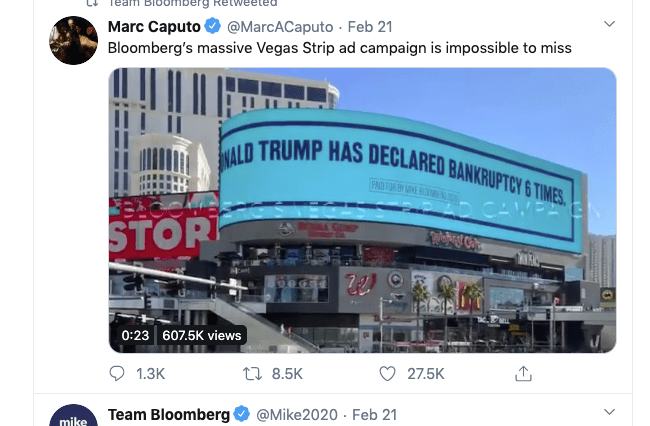Click the Feb 21 timestamp next to @Mike2020

tap(375, 414)
